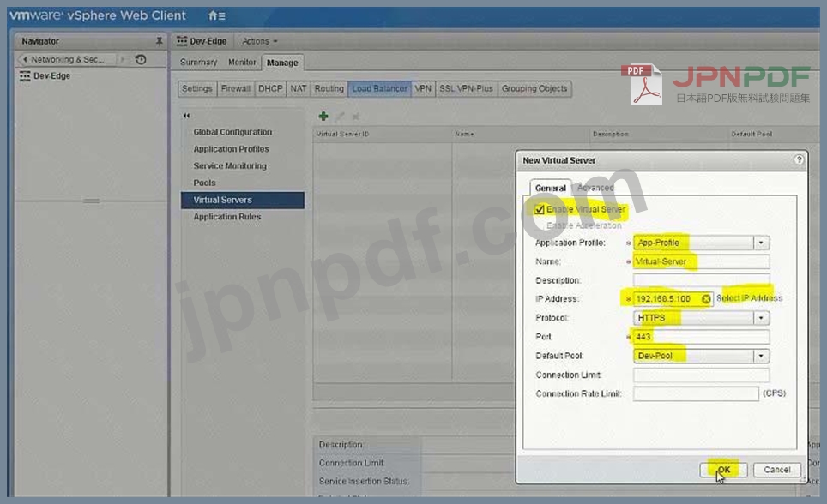Viewport: 827px width, 504px height.
Task: Open the Application Profile dropdown
Action: [761, 243]
